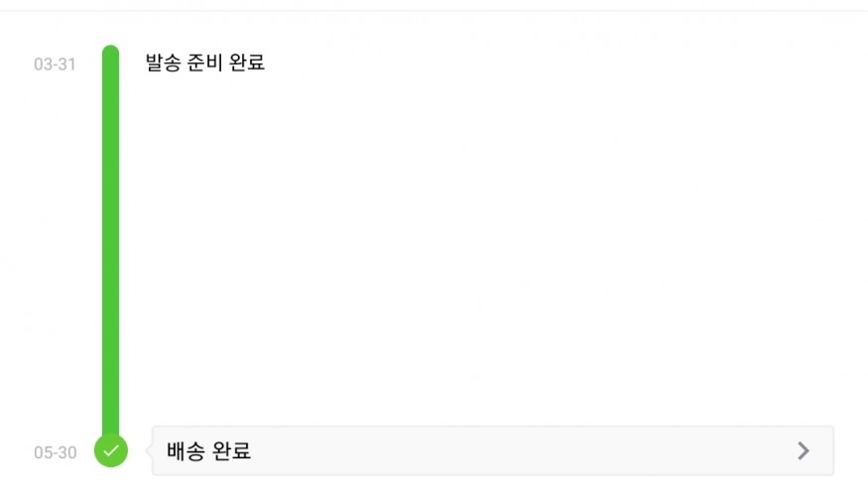Select the 발송 준비 완료 status entry
The image size is (868, 501).
click(x=204, y=62)
